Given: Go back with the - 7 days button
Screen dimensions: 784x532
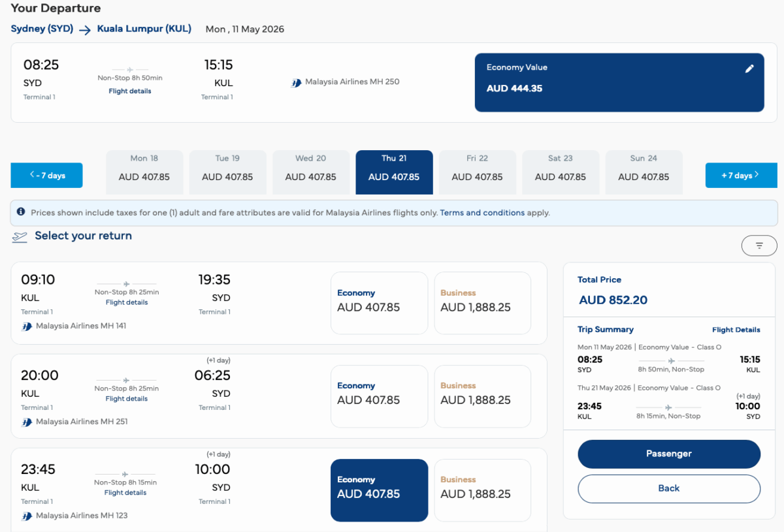Looking at the screenshot, I should coord(46,175).
